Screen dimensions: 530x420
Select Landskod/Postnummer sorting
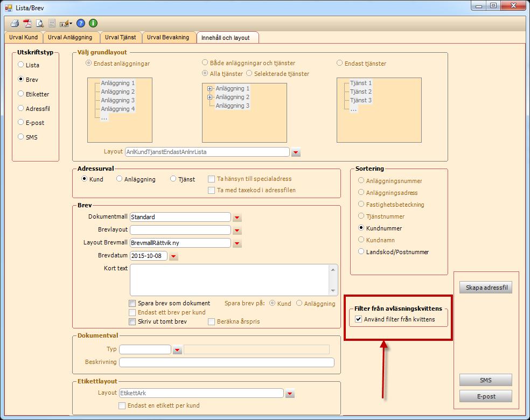(361, 251)
